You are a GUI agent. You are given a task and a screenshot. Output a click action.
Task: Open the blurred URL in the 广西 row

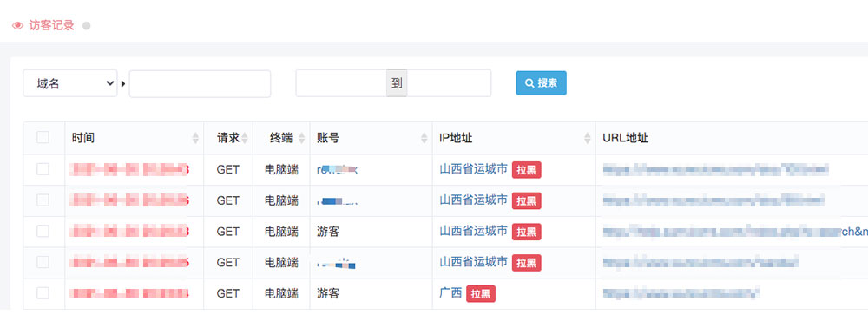[681, 293]
